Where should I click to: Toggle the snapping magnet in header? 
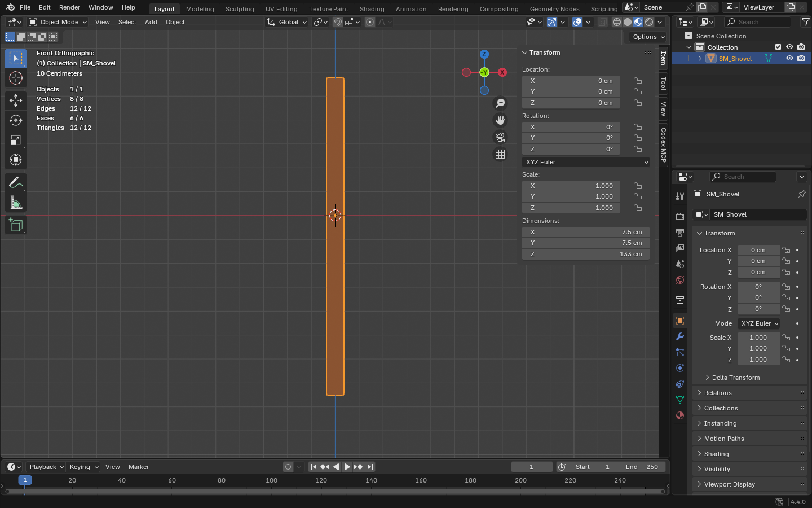click(x=338, y=22)
